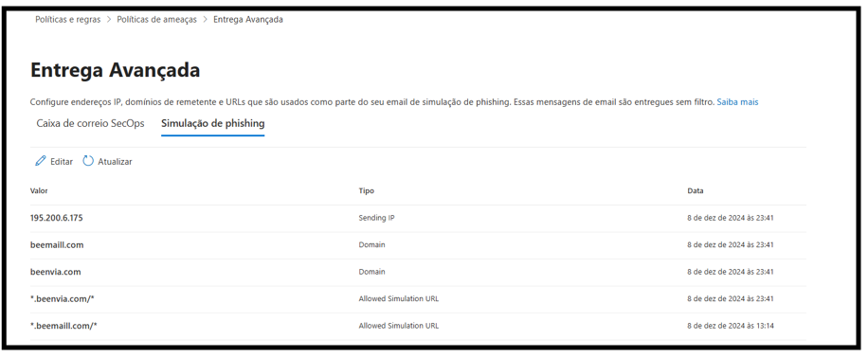Click Entrega Avançada breadcrumb item
The width and height of the screenshot is (868, 357).
pos(248,19)
